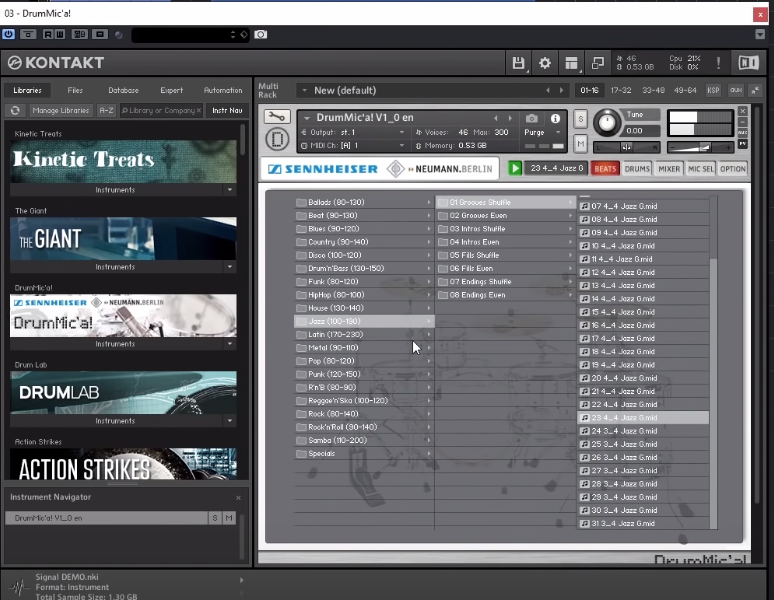Open the Multi Rack preset dropdown

[x=304, y=90]
